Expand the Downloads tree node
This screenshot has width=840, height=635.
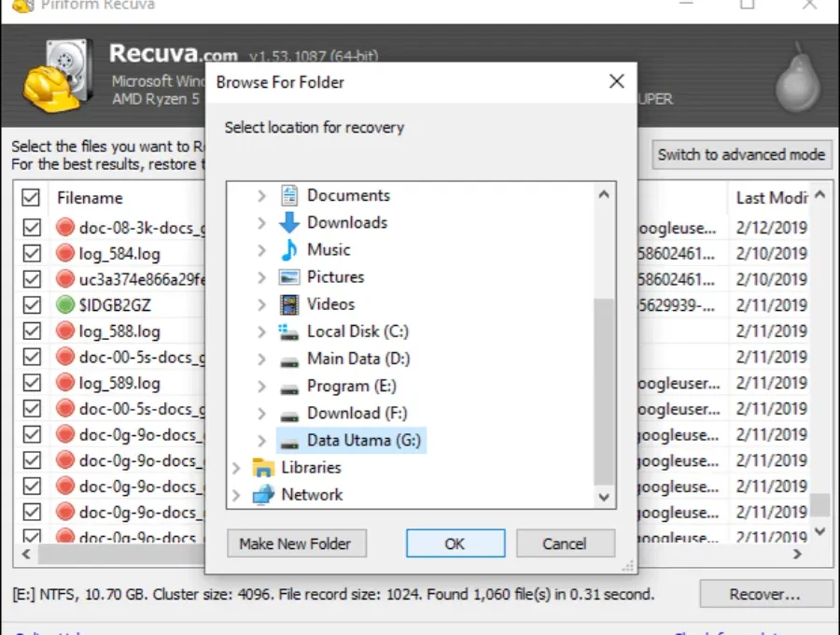261,222
